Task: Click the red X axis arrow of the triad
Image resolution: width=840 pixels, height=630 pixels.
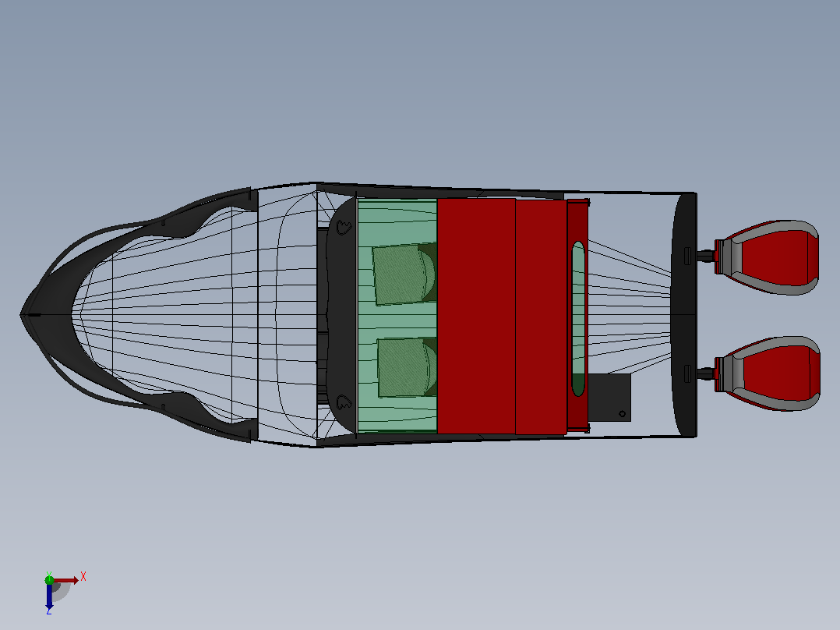Action: pos(66,580)
